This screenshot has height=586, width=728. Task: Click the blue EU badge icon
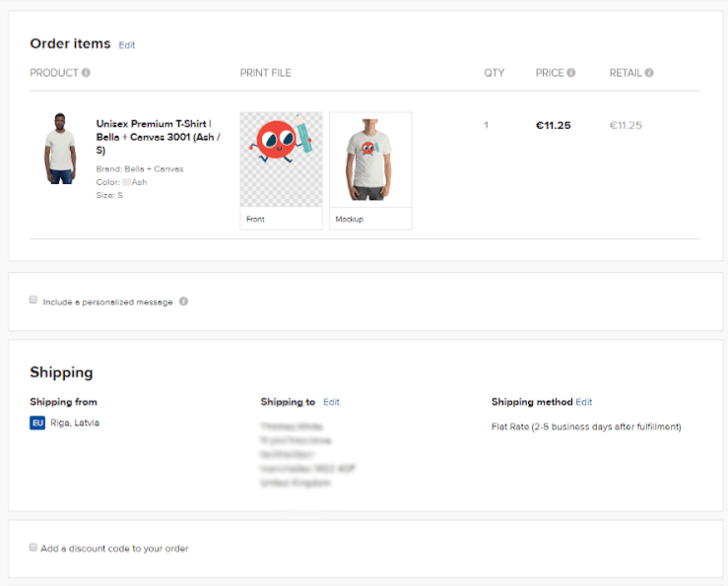click(x=37, y=423)
